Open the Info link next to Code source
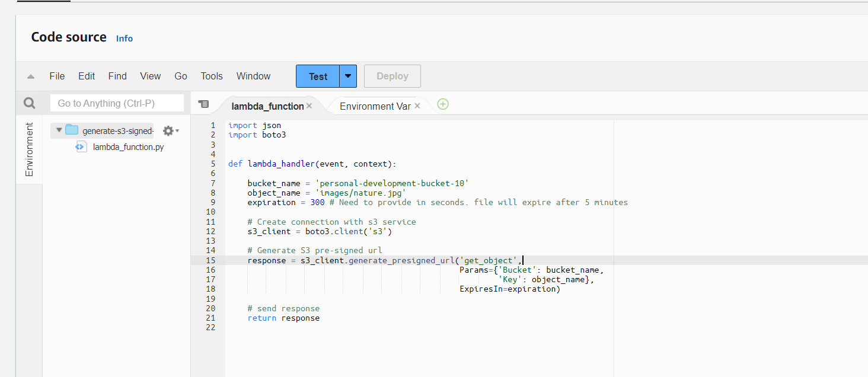 pyautogui.click(x=125, y=39)
